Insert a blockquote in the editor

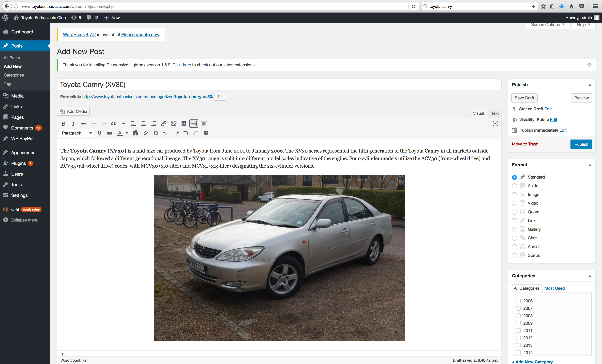click(x=114, y=124)
